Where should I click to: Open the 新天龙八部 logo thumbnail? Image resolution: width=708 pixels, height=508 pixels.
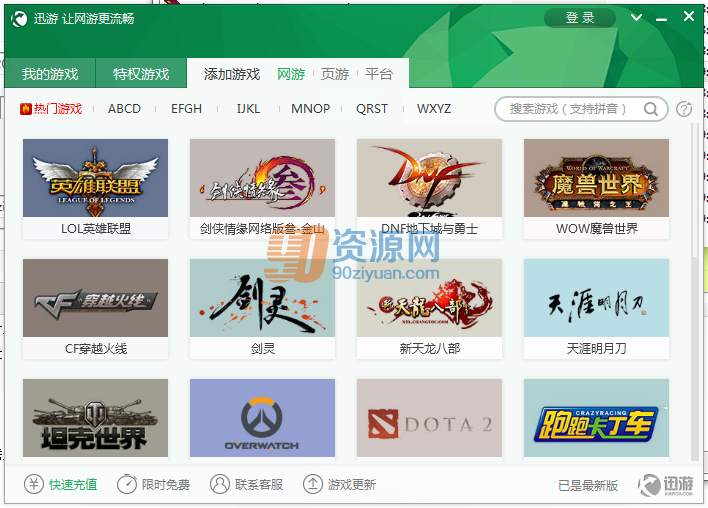point(429,298)
